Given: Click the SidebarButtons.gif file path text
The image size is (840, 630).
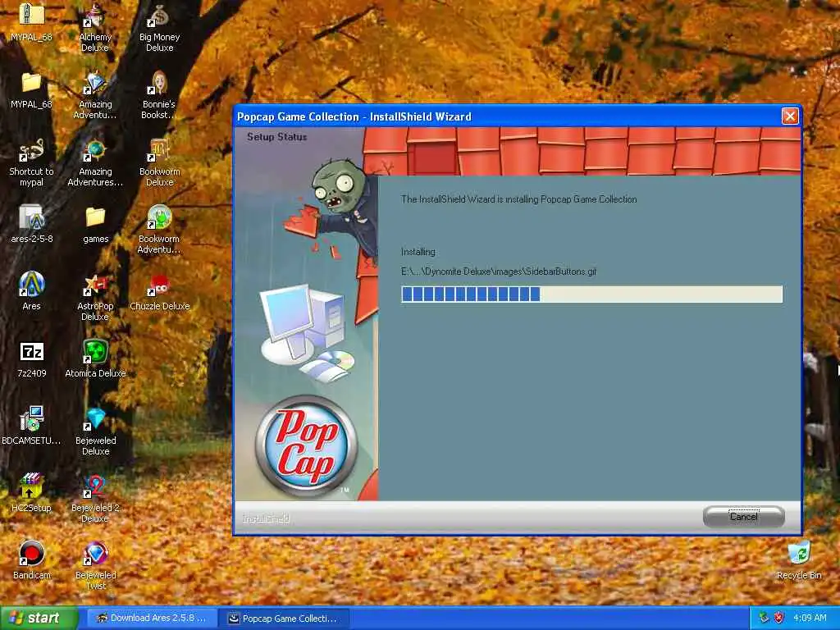Looking at the screenshot, I should (499, 272).
